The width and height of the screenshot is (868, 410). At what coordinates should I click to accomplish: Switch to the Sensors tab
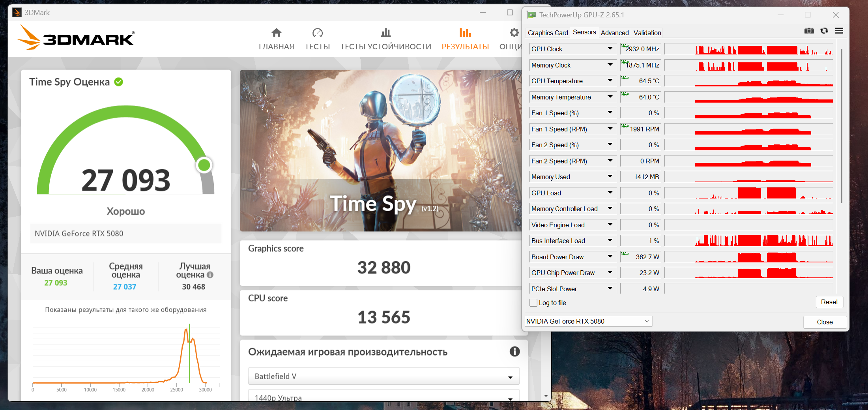point(584,32)
